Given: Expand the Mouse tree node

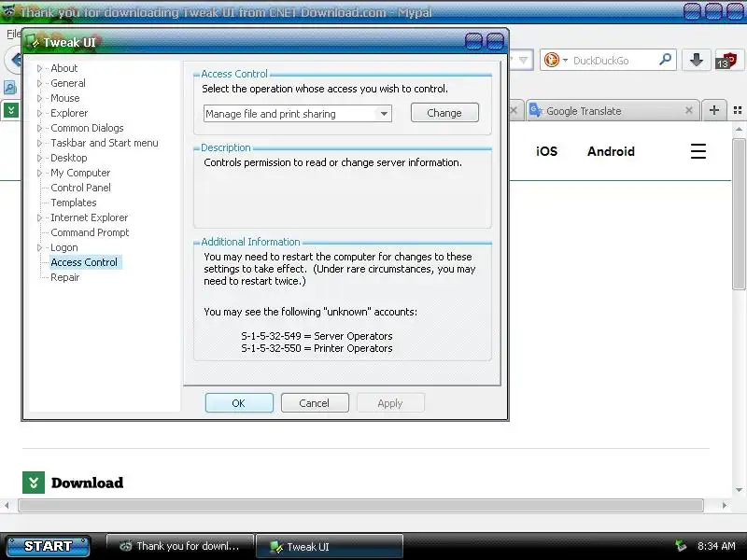Looking at the screenshot, I should [x=39, y=98].
